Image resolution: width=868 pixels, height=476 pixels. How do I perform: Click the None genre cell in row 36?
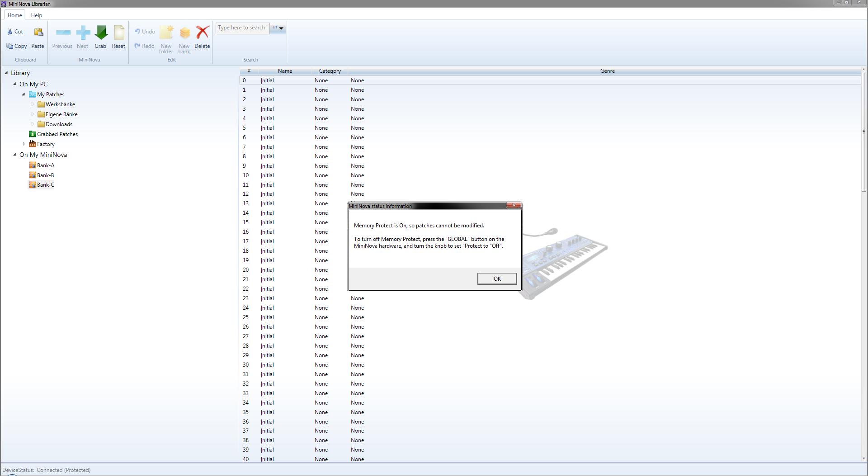pyautogui.click(x=357, y=422)
